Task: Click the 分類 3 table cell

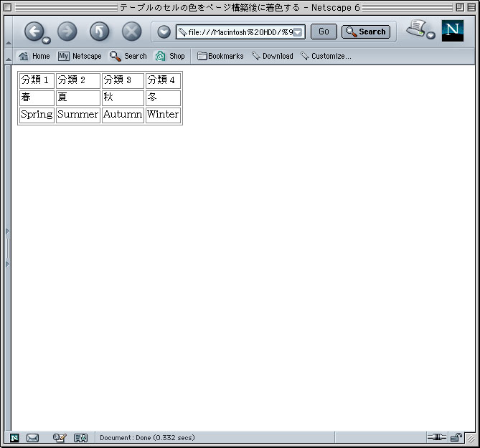Action: tap(123, 80)
